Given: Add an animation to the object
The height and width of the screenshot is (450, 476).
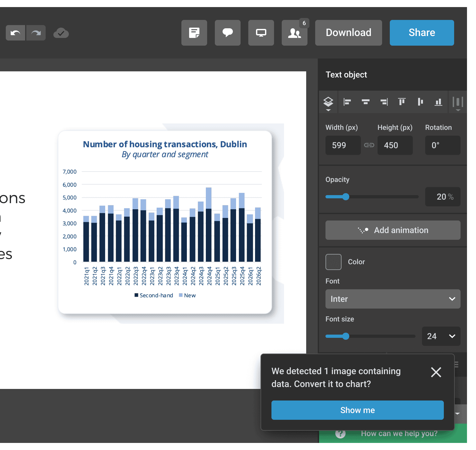Looking at the screenshot, I should click(393, 230).
